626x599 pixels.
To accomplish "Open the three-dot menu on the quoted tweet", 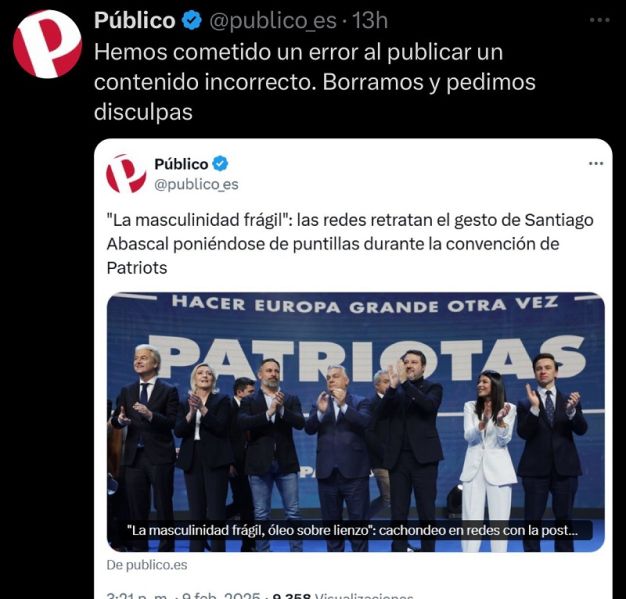I will tap(596, 163).
